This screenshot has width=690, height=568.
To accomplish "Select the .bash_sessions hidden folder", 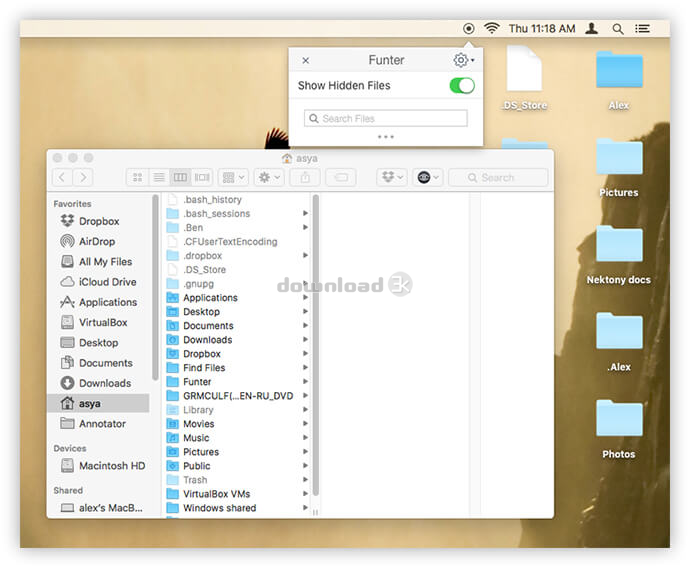I will (217, 214).
